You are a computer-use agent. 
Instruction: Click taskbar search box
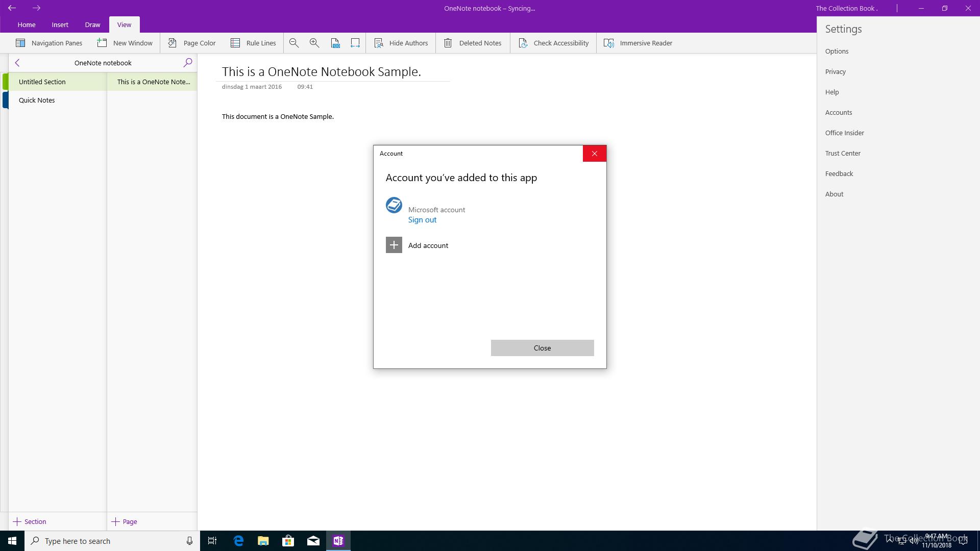(112, 541)
